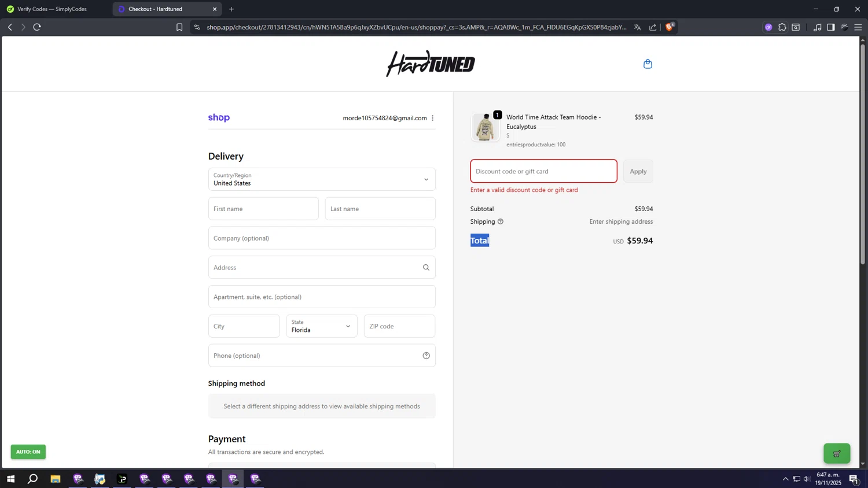Open the browser hamburger main menu
This screenshot has height=488, width=868.
click(x=858, y=27)
